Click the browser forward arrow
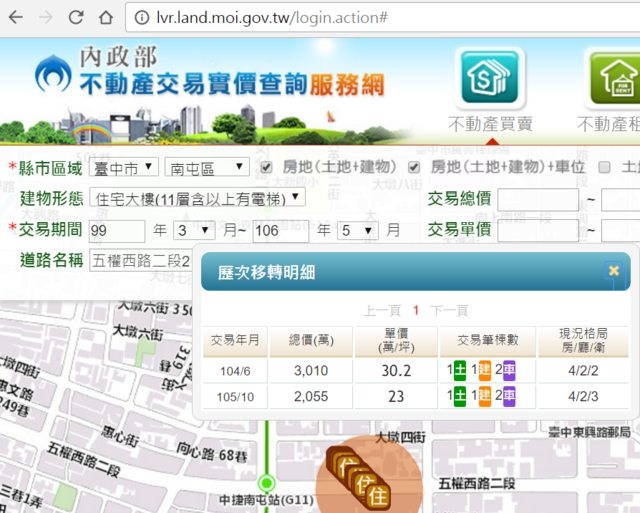 coord(46,17)
